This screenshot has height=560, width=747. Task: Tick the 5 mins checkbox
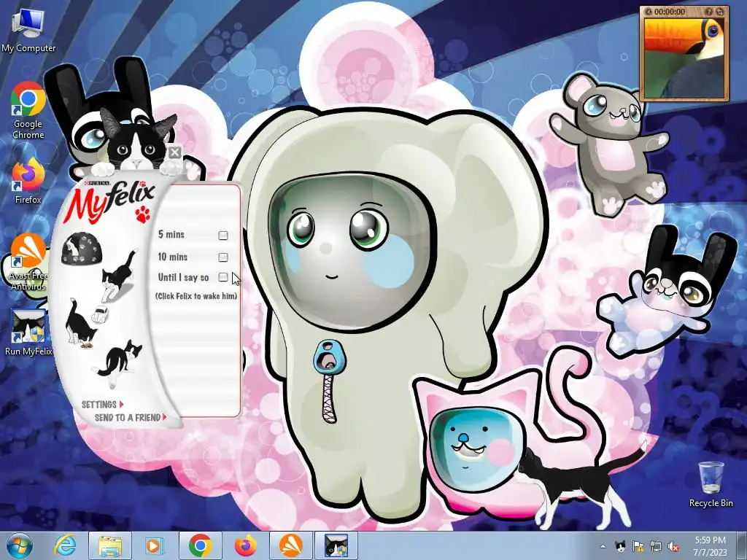(x=223, y=236)
